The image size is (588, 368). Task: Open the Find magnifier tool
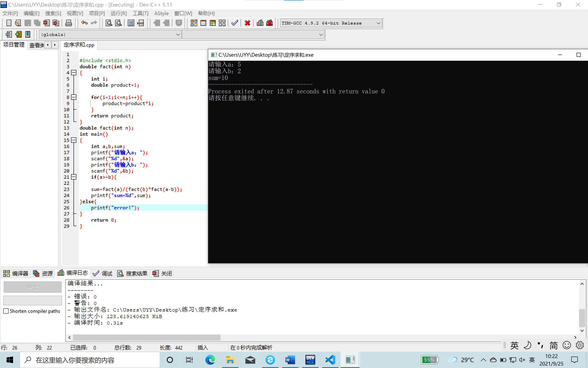click(x=109, y=23)
